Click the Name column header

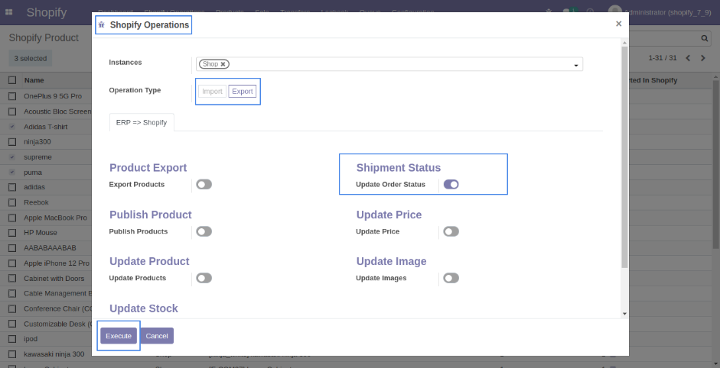click(x=34, y=80)
